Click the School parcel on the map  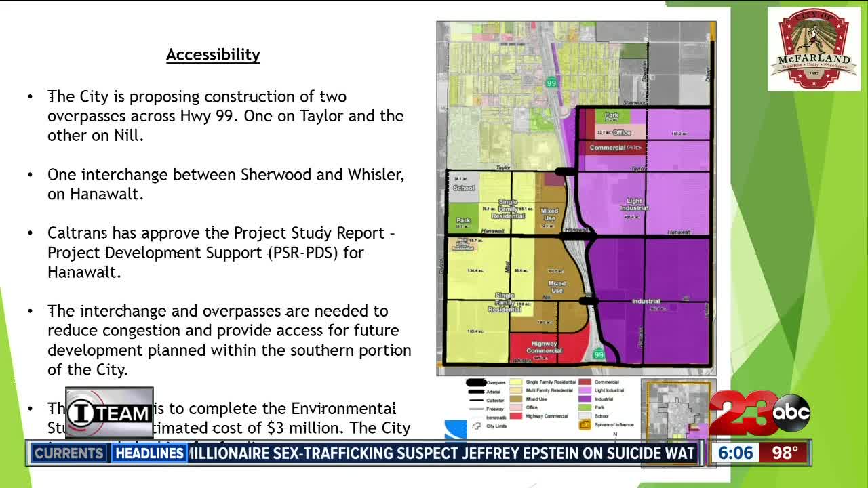(463, 188)
